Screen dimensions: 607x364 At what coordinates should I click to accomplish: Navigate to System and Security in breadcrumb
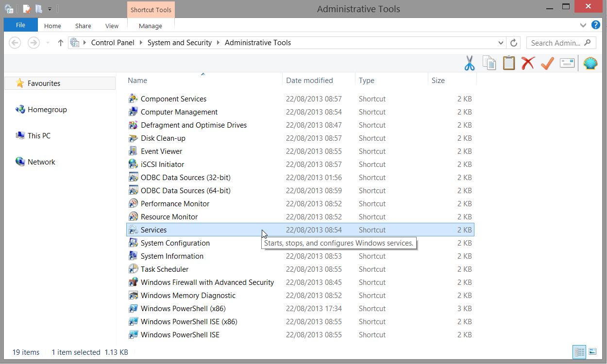(179, 43)
